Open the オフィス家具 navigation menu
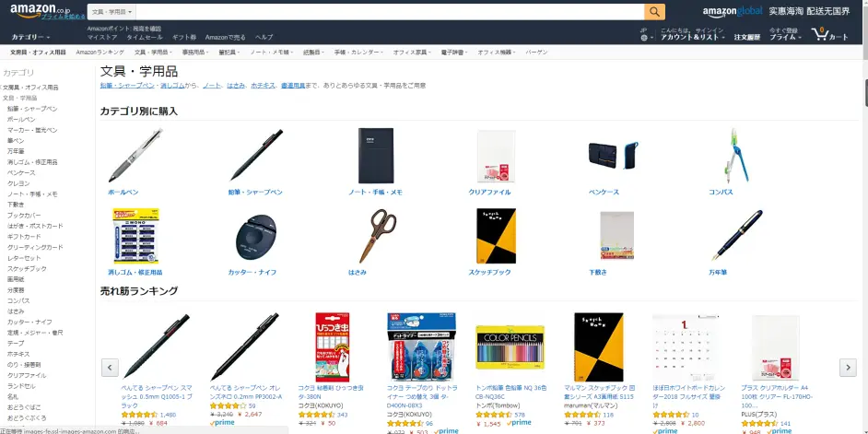 [x=411, y=52]
